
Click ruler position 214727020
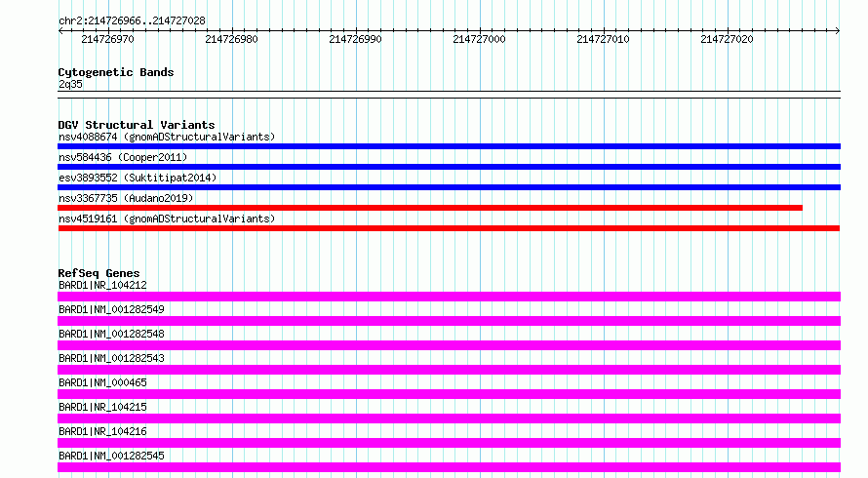click(727, 39)
